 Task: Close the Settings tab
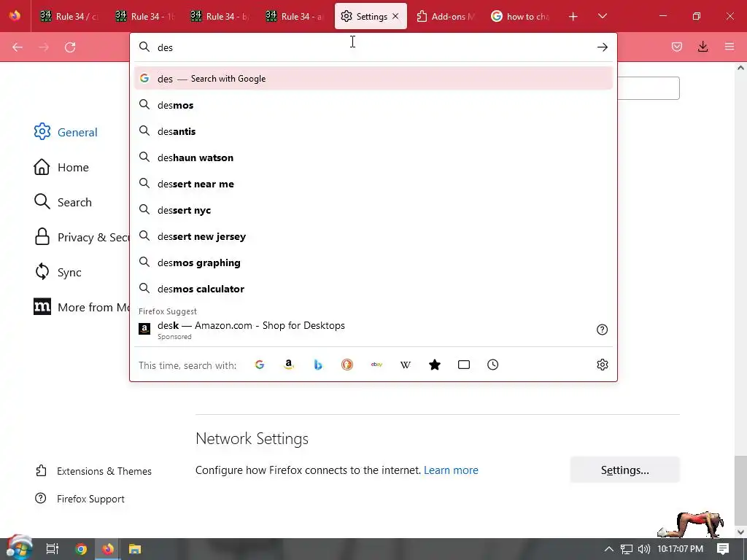(x=395, y=16)
